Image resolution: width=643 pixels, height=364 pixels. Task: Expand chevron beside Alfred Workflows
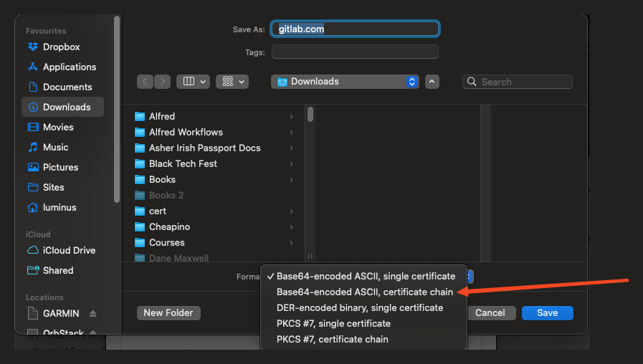pos(291,132)
